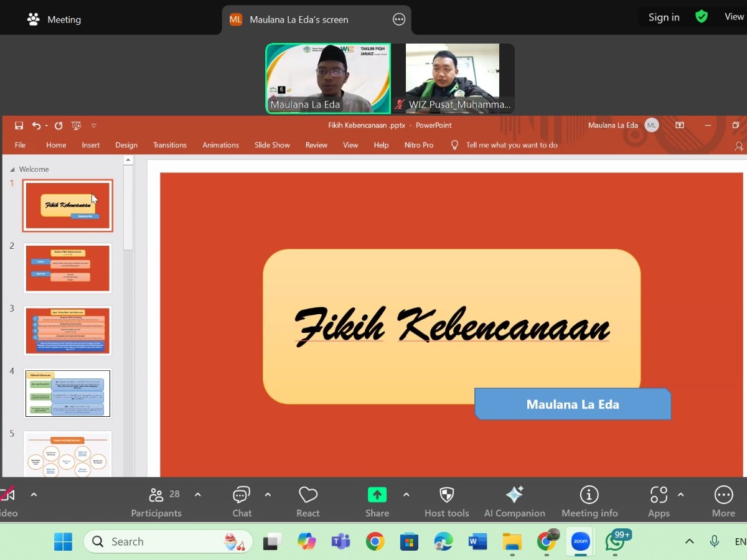Select slide 2 thumbnail
Image resolution: width=747 pixels, height=560 pixels.
coord(68,268)
